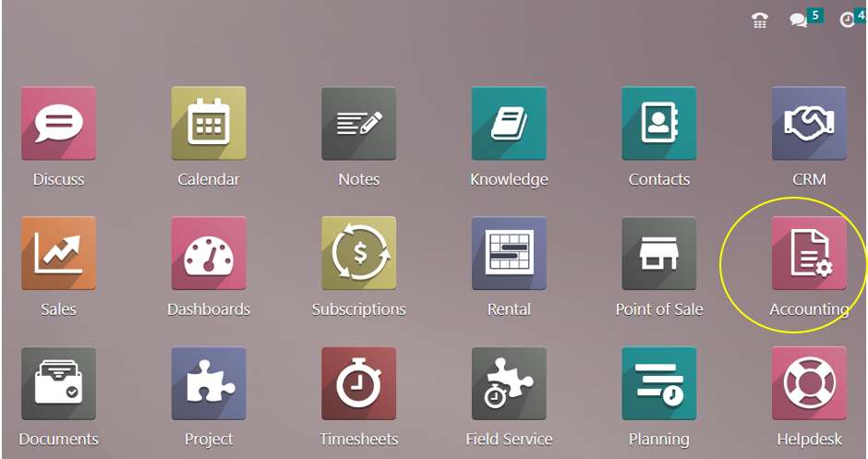Open the Discuss app
The width and height of the screenshot is (868, 459).
point(58,124)
